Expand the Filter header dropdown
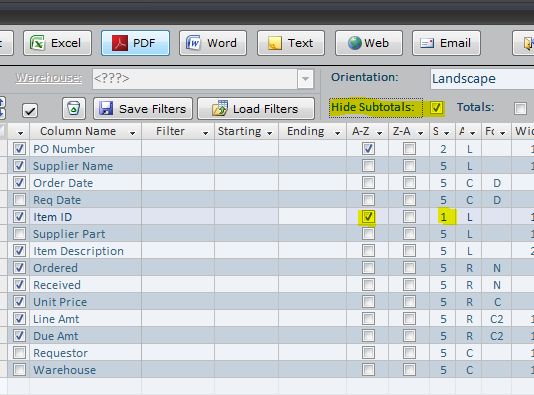 (x=205, y=133)
